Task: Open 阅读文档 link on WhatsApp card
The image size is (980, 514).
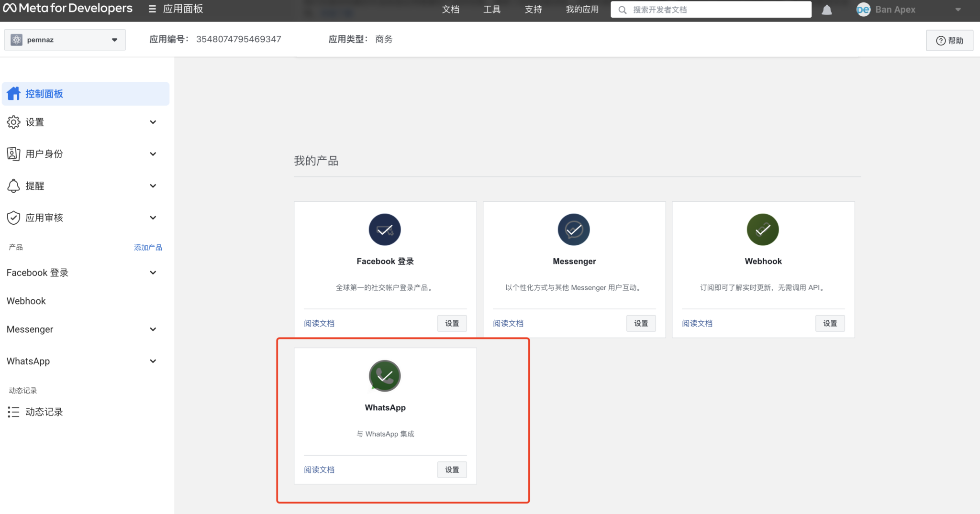Action: tap(319, 470)
